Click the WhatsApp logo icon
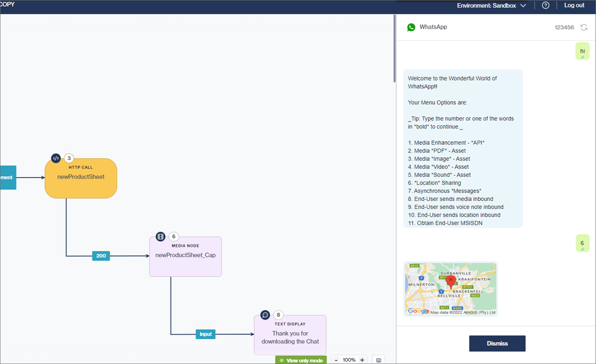The width and height of the screenshot is (596, 364). point(411,27)
